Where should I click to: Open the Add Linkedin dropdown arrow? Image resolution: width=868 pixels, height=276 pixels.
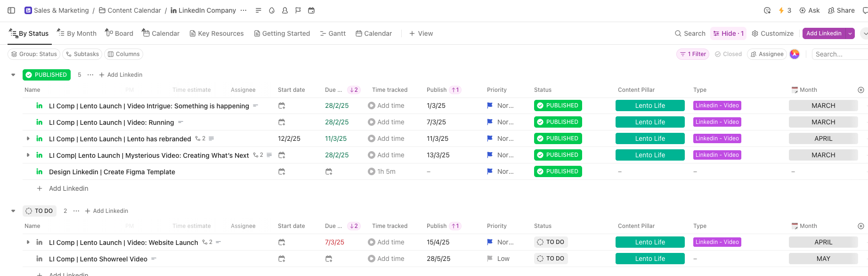click(x=850, y=33)
